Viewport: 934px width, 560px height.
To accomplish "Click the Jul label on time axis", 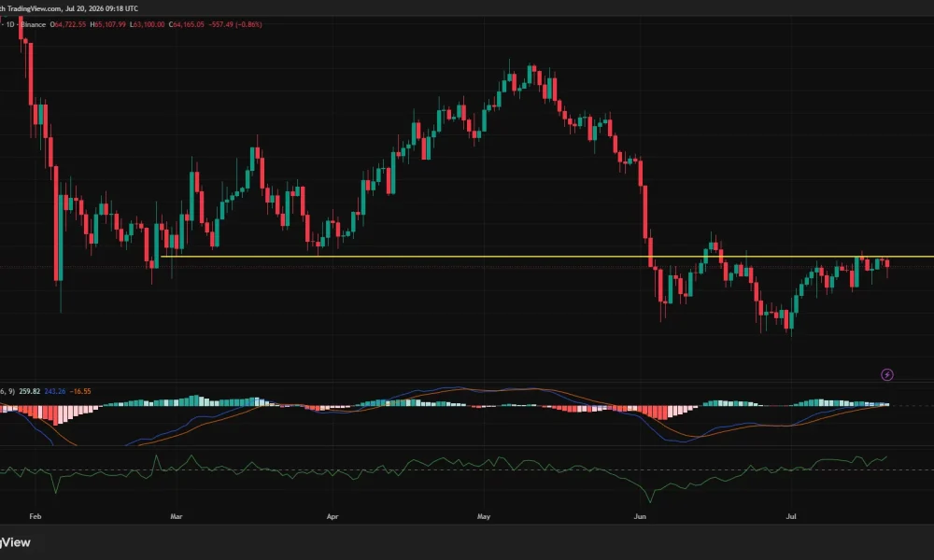I will pos(791,516).
